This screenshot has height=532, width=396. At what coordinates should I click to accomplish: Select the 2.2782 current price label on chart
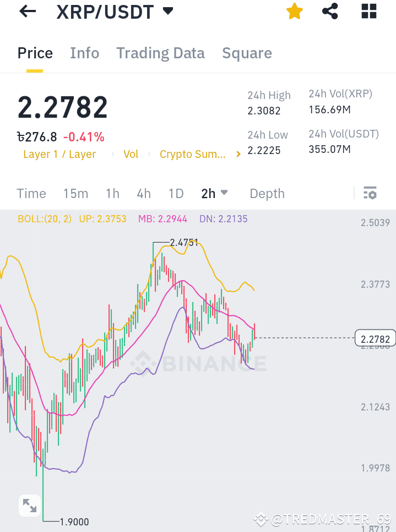pyautogui.click(x=375, y=338)
